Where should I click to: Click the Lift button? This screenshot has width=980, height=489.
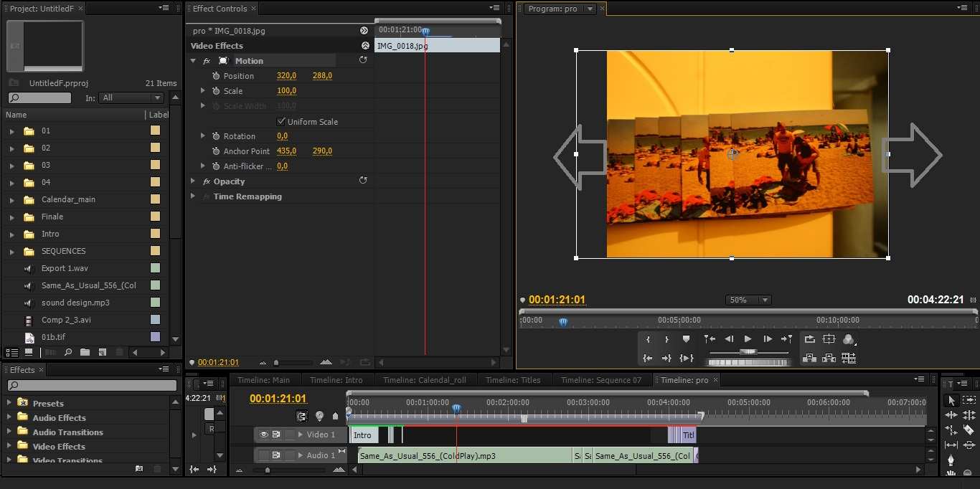point(810,358)
